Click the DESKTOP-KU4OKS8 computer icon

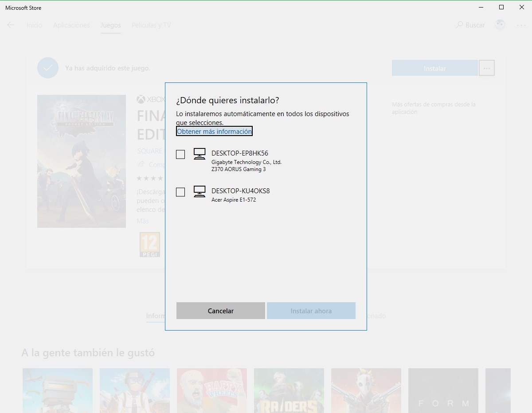pyautogui.click(x=199, y=191)
